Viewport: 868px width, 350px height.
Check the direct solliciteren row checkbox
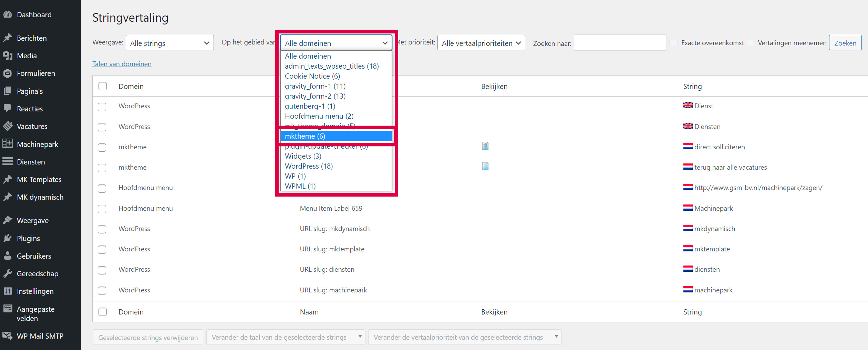coord(102,148)
